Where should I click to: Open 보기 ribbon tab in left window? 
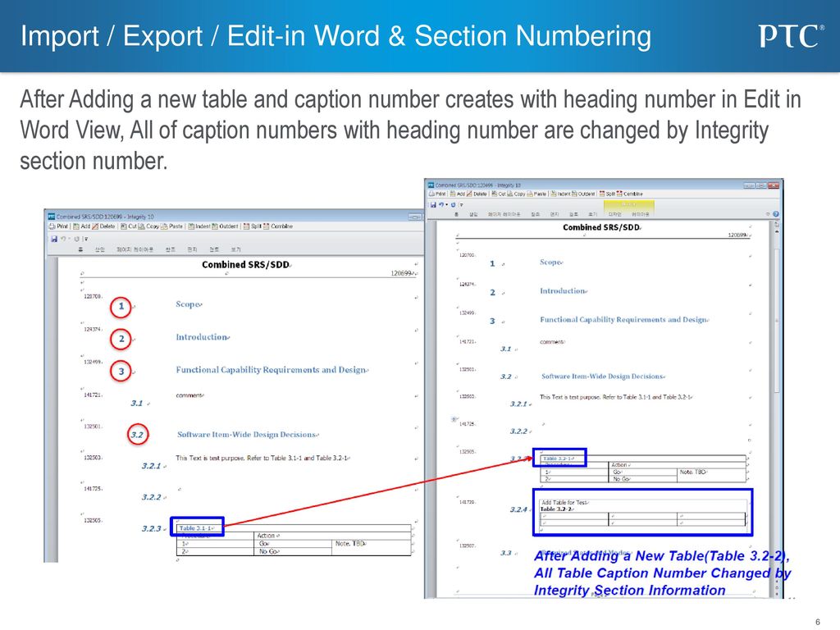(235, 249)
